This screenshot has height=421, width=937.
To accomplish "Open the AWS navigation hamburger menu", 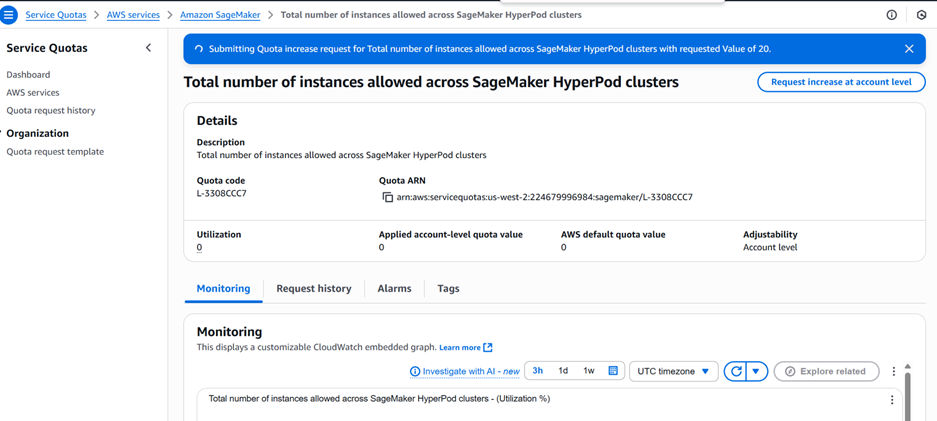I will (8, 15).
